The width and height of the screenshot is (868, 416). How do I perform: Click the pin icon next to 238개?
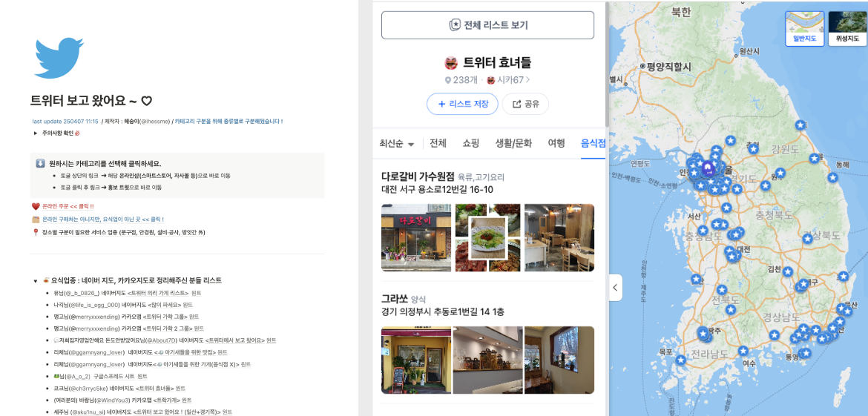448,80
